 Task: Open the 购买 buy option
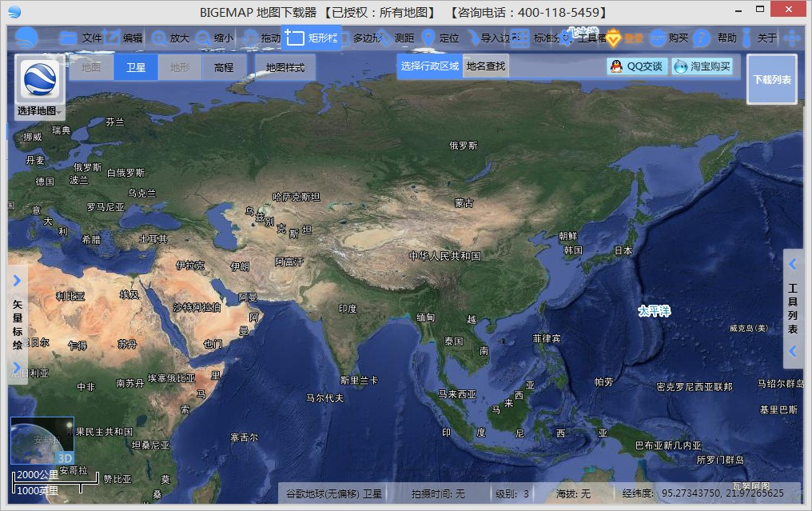coord(669,38)
